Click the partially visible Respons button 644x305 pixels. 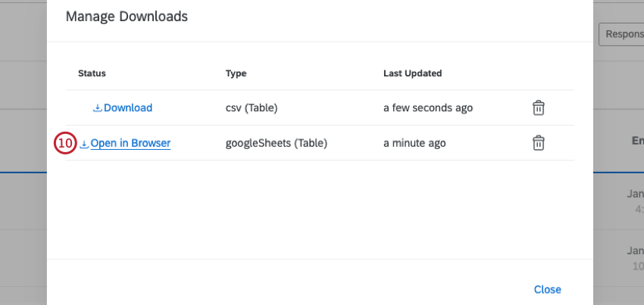621,34
